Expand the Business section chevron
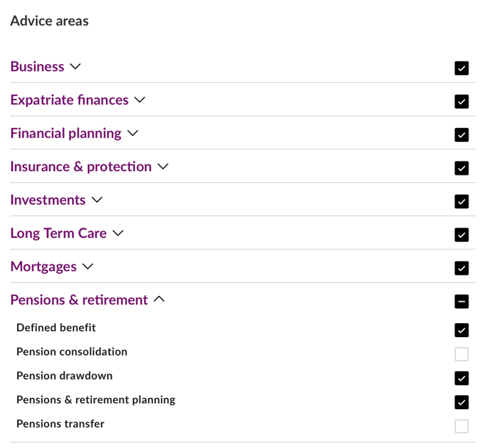Screen dimensions: 492x448 [x=75, y=67]
